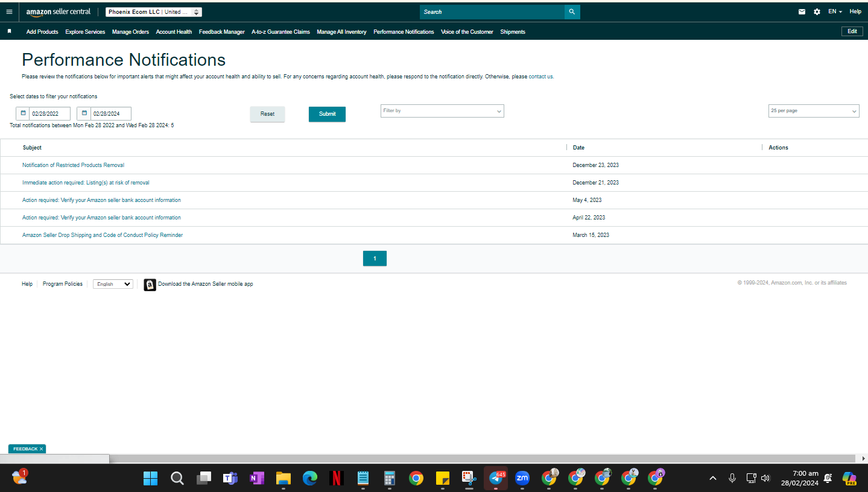Show hidden icons in system tray
The image size is (868, 492).
click(713, 478)
